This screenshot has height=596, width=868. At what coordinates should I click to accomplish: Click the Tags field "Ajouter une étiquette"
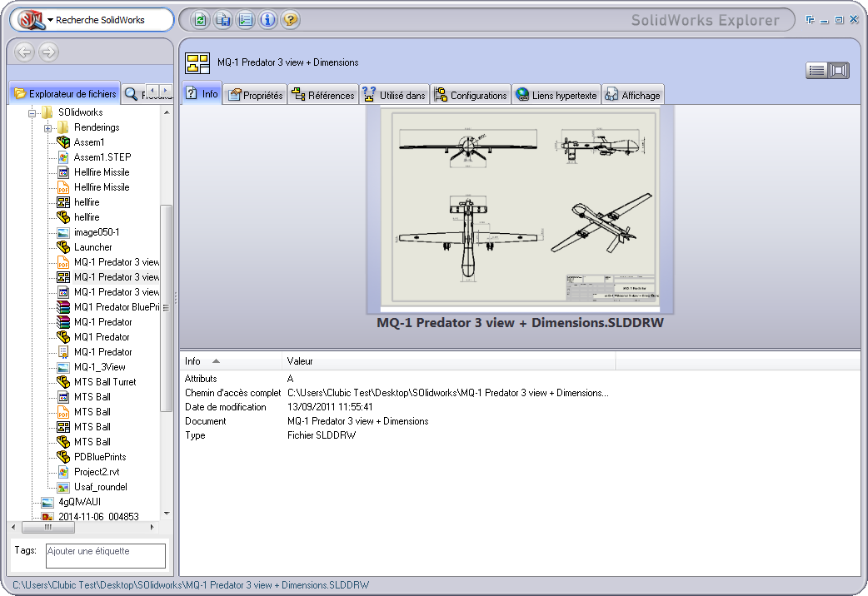point(106,555)
